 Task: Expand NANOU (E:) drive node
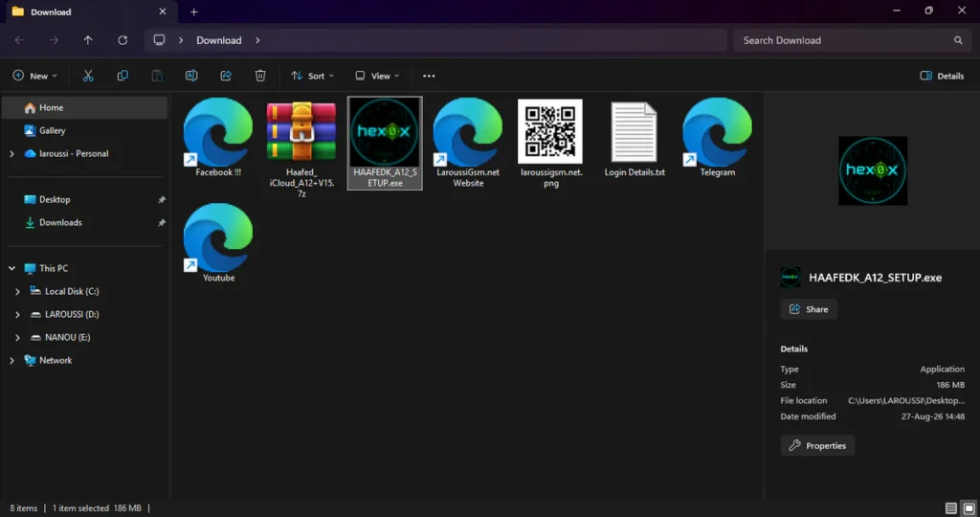17,338
